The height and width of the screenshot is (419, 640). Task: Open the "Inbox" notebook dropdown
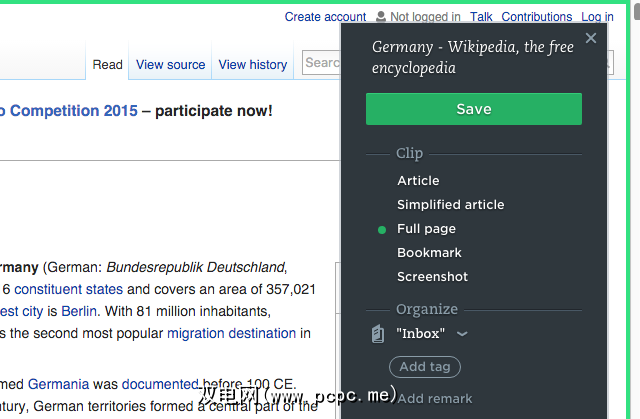[x=432, y=334]
